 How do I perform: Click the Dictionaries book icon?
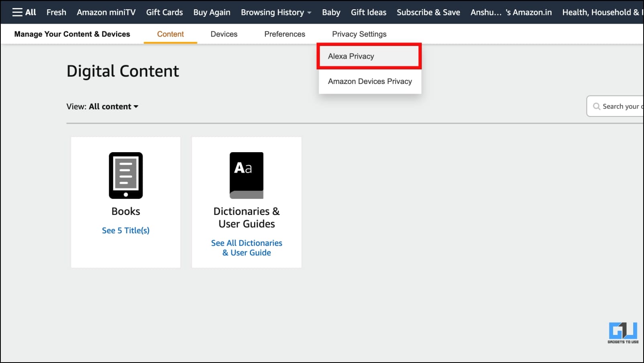tap(247, 175)
